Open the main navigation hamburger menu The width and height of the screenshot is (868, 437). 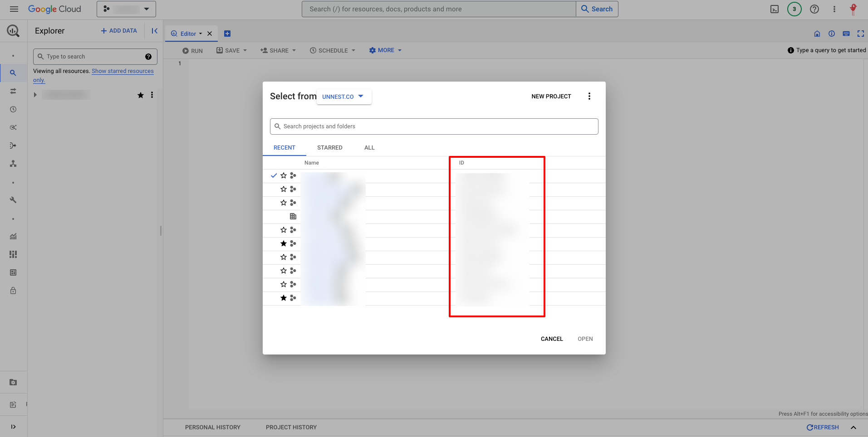[14, 9]
